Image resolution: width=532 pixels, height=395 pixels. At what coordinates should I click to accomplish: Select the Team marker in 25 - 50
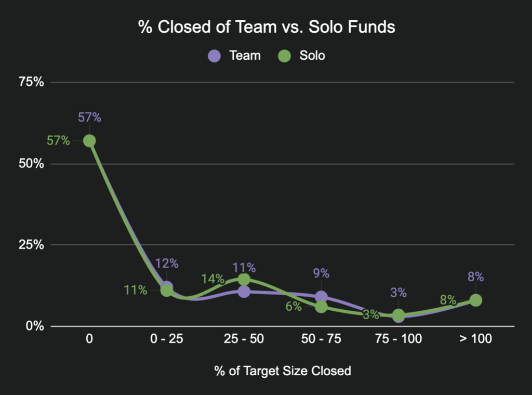pyautogui.click(x=244, y=292)
